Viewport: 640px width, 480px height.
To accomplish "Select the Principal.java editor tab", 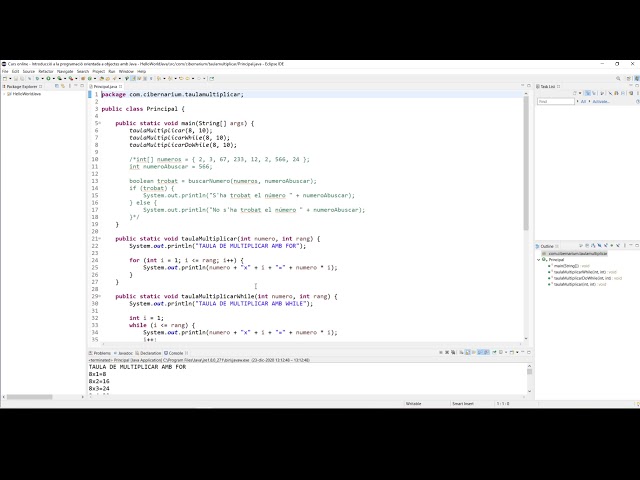I will tap(105, 87).
